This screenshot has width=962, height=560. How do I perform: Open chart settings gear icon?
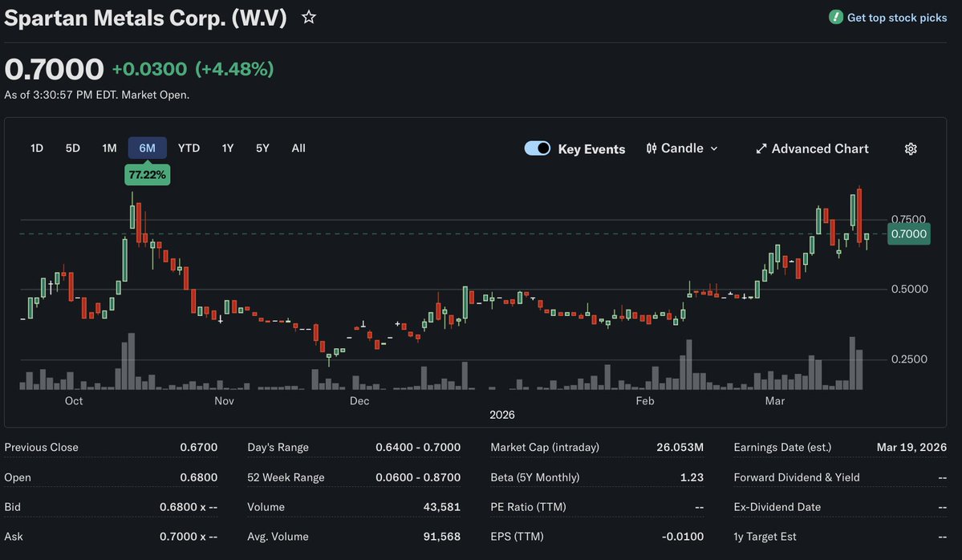911,149
